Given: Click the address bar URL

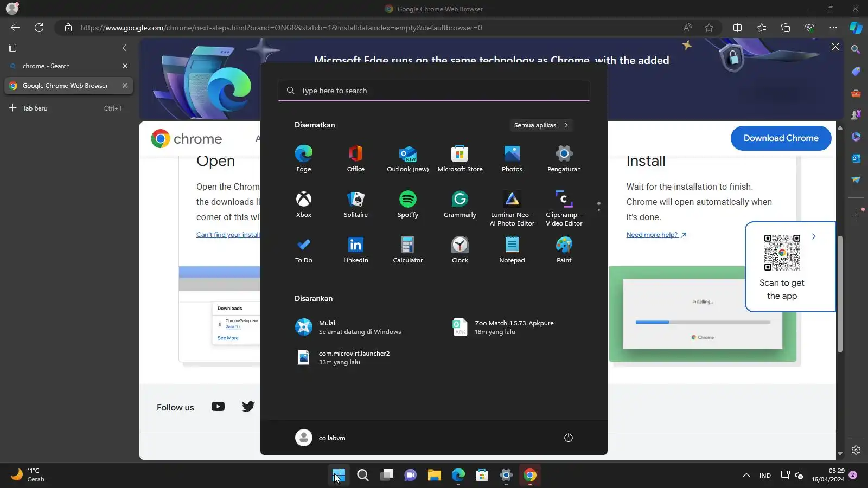Looking at the screenshot, I should tap(281, 28).
